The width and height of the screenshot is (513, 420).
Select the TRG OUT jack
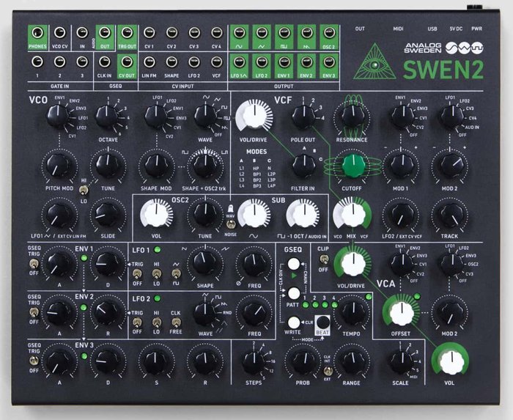click(127, 33)
